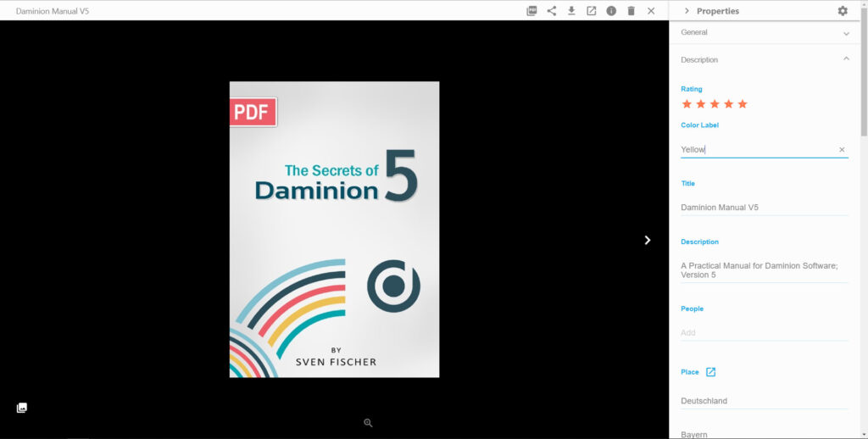Show thumbnails strip icon at bottom left
868x439 pixels.
coord(22,408)
